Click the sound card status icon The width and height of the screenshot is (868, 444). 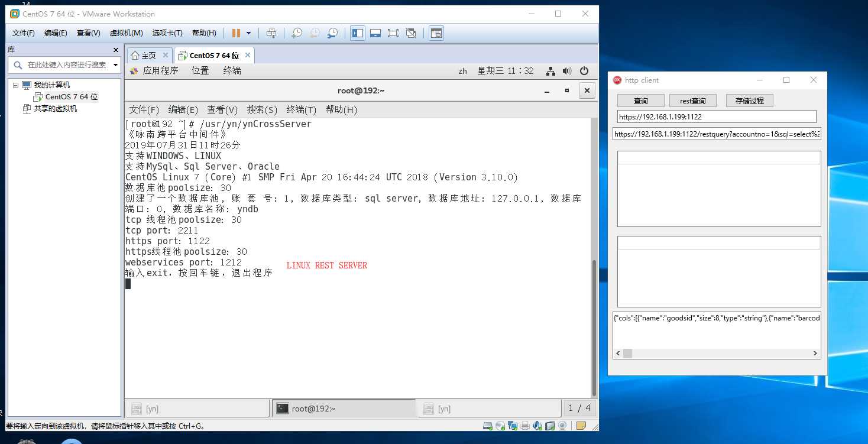(x=537, y=425)
